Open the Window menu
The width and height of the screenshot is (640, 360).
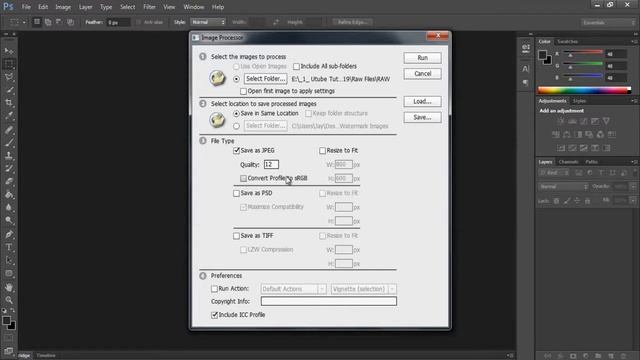click(193, 7)
